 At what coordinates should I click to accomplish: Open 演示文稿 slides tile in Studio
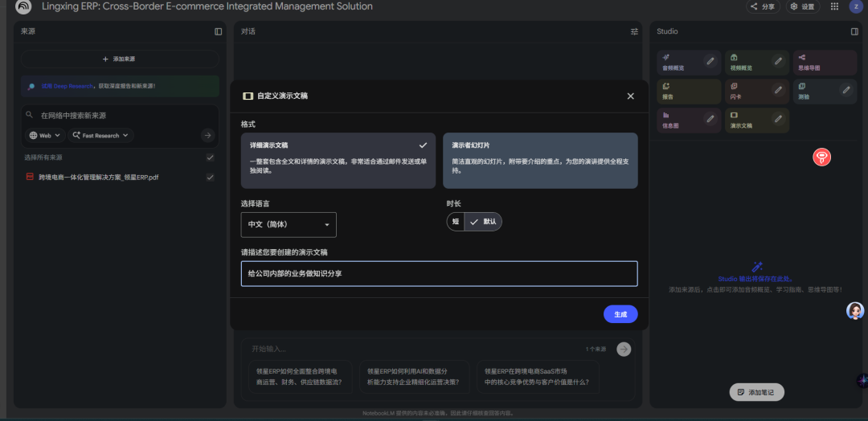[757, 121]
